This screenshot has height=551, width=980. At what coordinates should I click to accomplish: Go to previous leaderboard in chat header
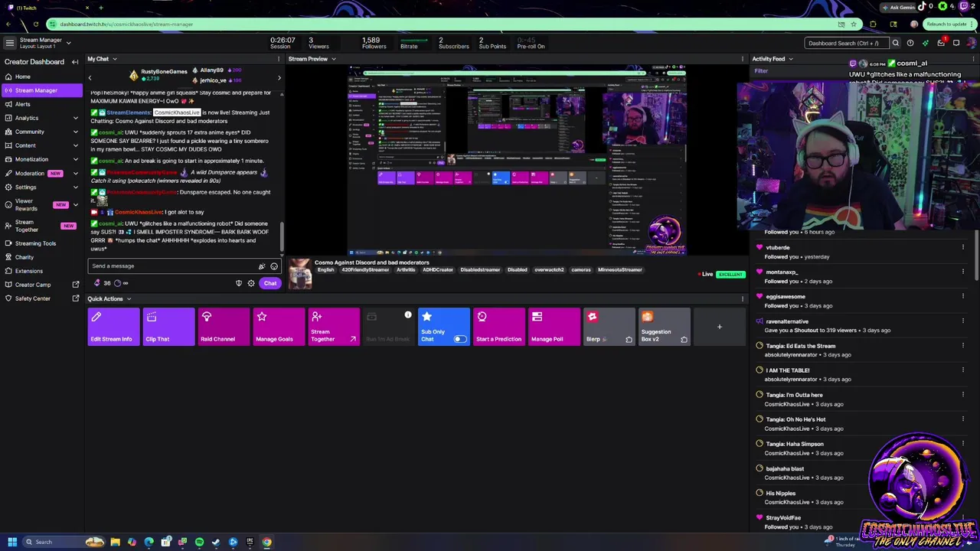(x=90, y=78)
